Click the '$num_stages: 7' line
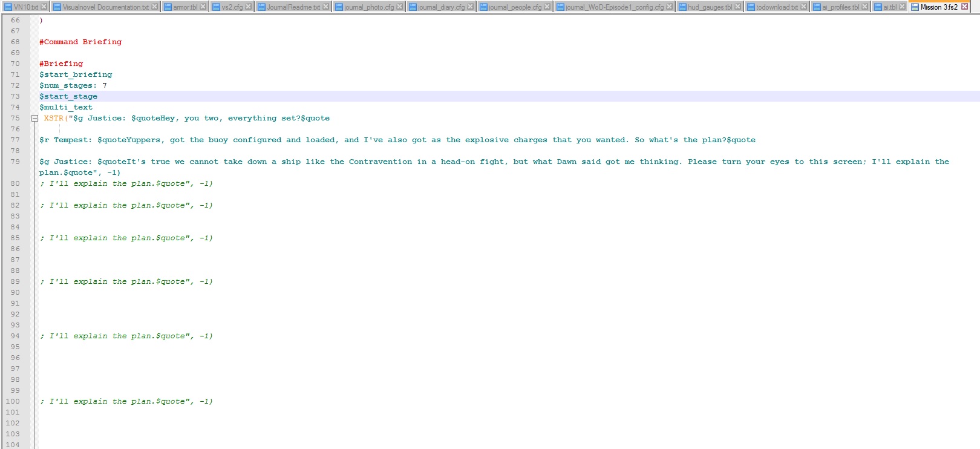 [73, 85]
